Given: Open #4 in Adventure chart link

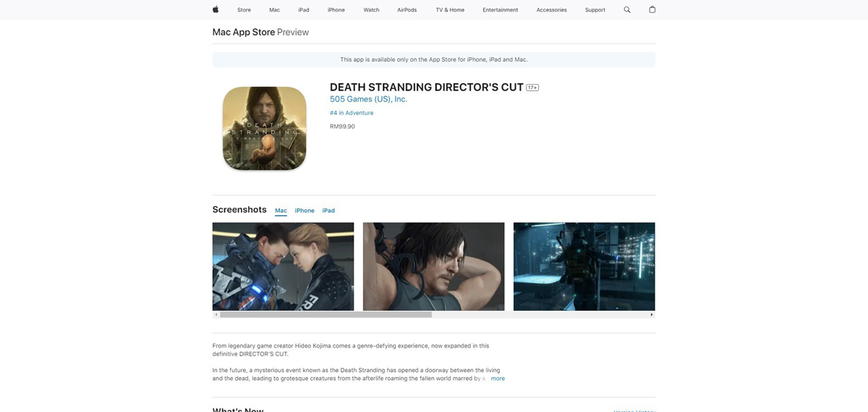Looking at the screenshot, I should click(x=352, y=113).
